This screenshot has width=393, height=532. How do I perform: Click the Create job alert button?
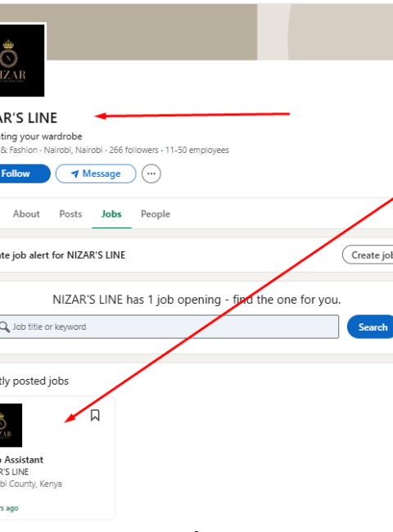[x=368, y=255]
